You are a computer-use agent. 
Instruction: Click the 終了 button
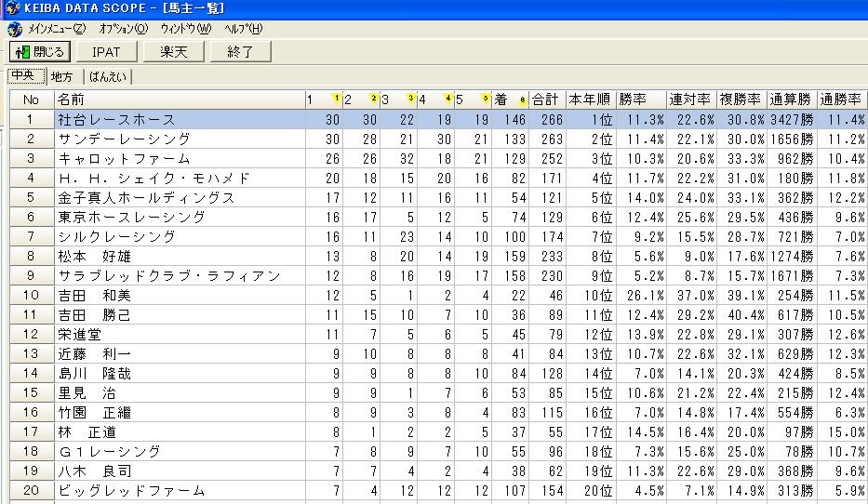pyautogui.click(x=241, y=52)
